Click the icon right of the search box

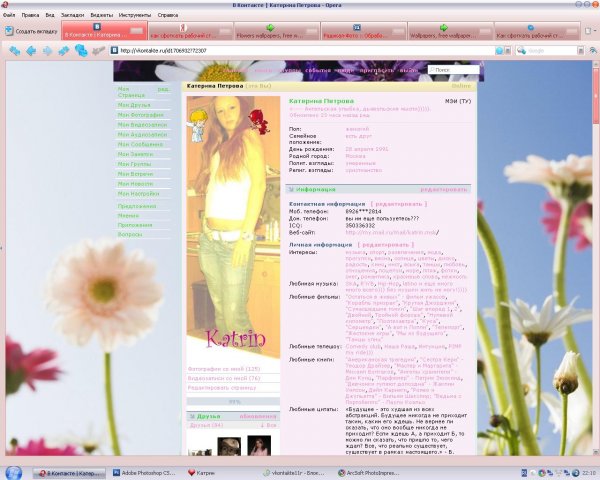(x=593, y=50)
